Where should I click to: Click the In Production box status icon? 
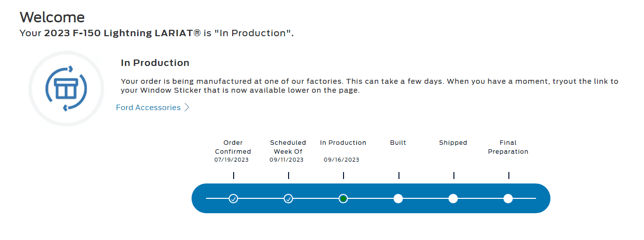tap(66, 89)
